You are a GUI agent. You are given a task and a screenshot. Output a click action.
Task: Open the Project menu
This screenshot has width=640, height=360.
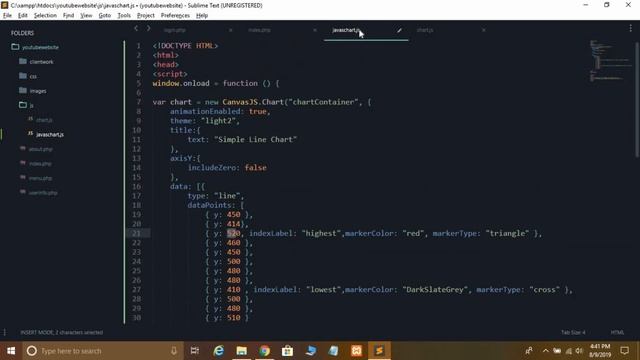146,15
